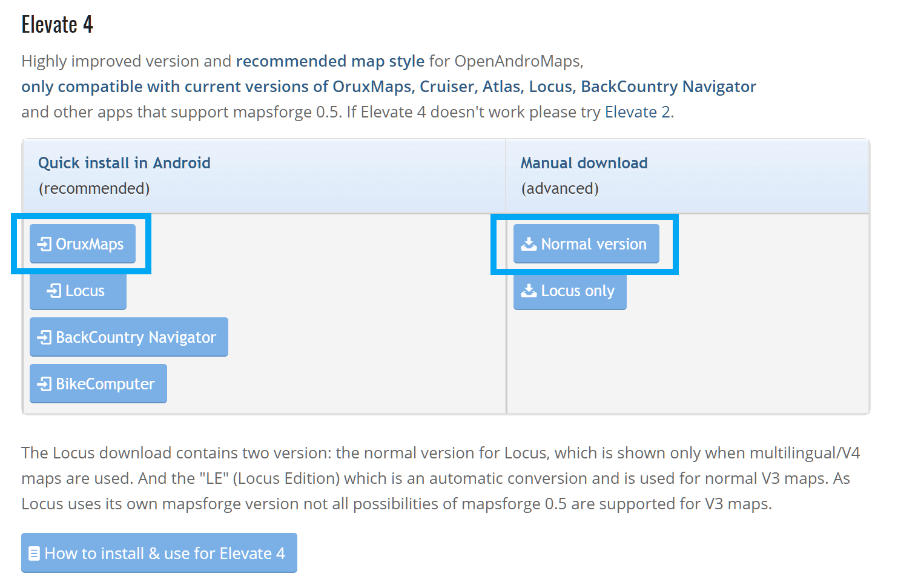The image size is (898, 588).
Task: Click the document icon on How to install
Action: 35,553
